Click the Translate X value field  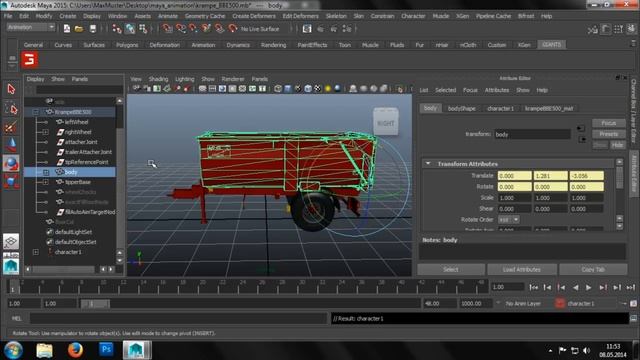click(x=514, y=176)
